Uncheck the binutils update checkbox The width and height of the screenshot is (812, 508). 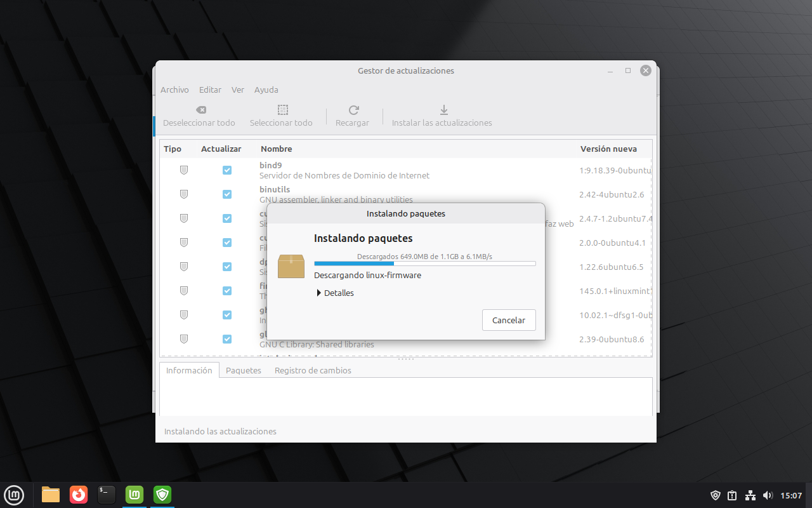click(227, 194)
